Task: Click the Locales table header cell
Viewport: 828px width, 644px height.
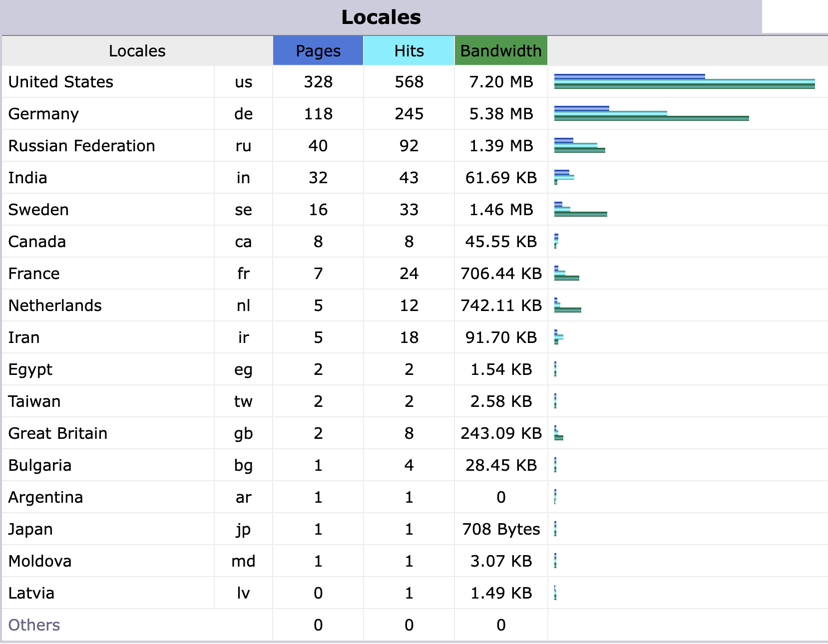Action: 137,50
